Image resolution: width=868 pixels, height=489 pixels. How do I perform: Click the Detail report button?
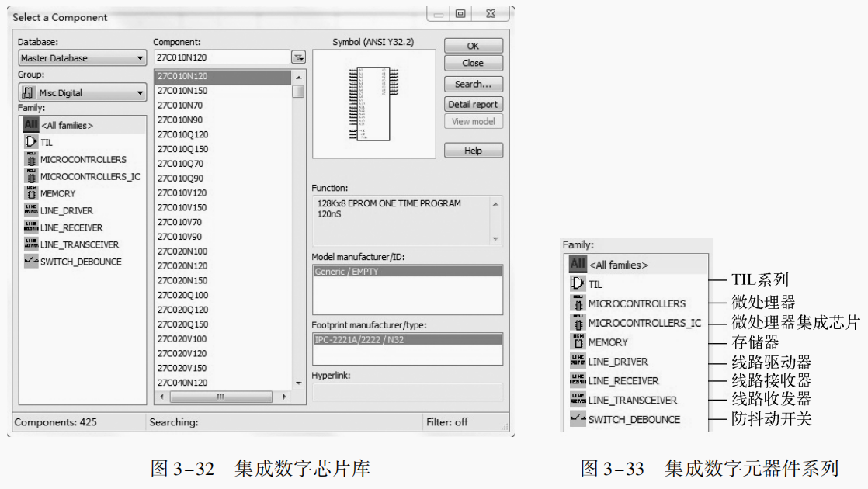(x=473, y=103)
